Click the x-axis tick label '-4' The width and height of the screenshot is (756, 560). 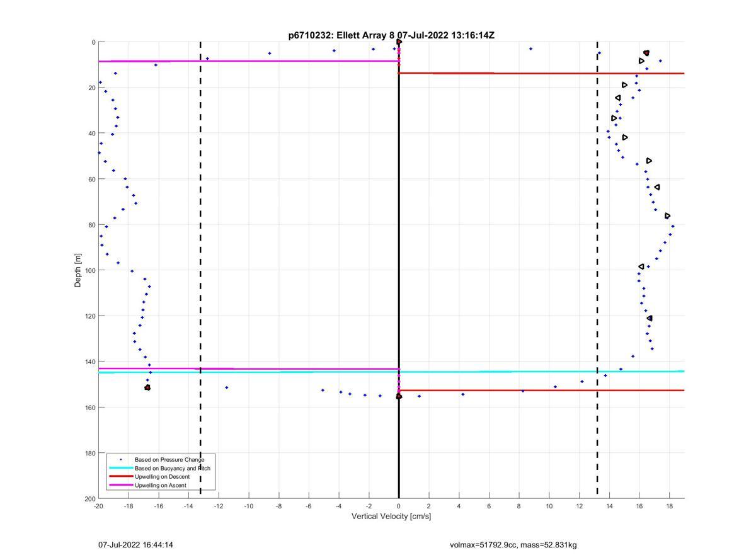[339, 506]
